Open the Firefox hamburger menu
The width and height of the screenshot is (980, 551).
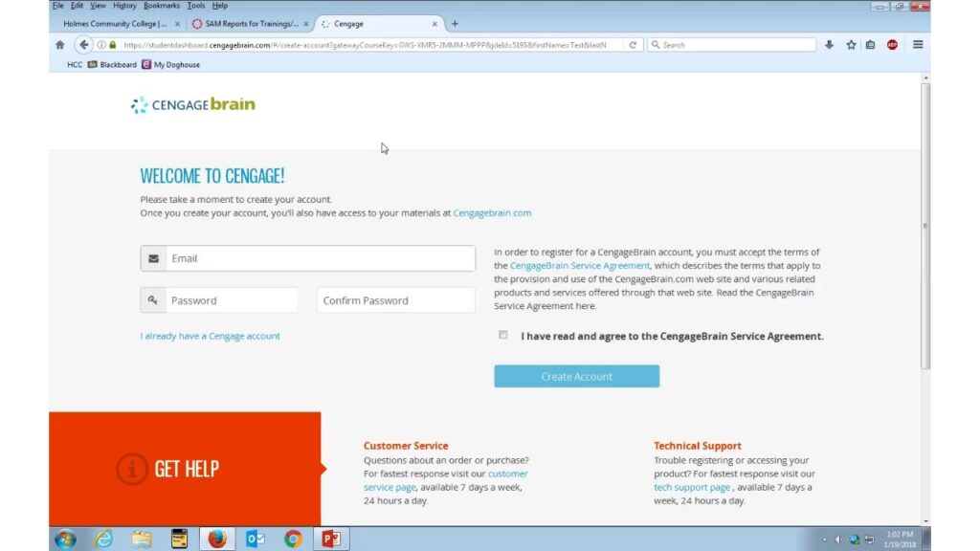918,45
